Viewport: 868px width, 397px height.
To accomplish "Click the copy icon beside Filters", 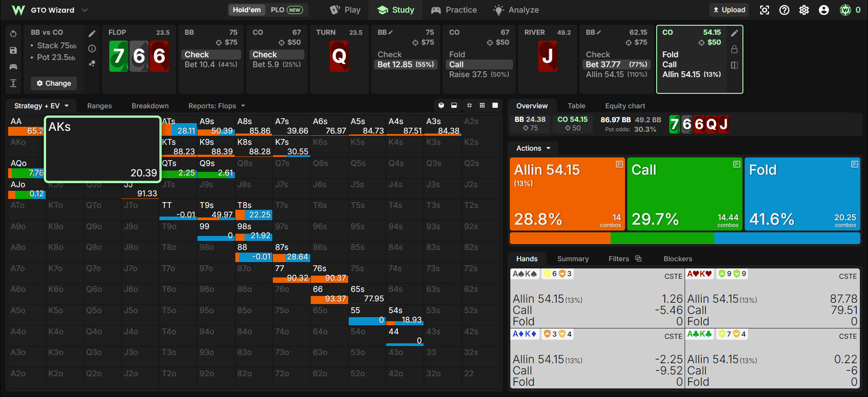I will [x=638, y=259].
